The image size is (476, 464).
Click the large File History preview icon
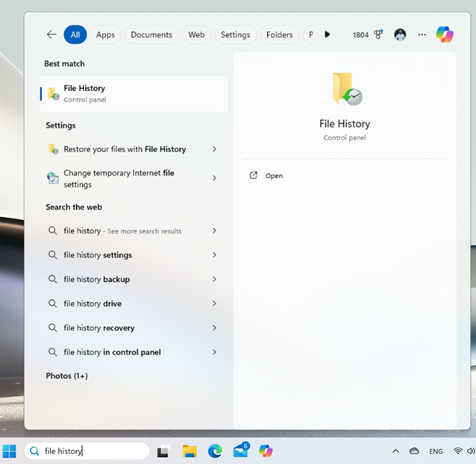[x=347, y=89]
